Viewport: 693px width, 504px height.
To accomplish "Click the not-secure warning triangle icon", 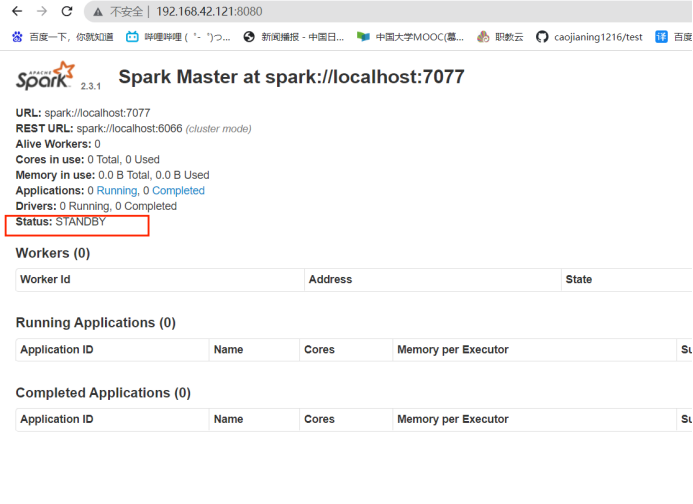I will tap(98, 12).
